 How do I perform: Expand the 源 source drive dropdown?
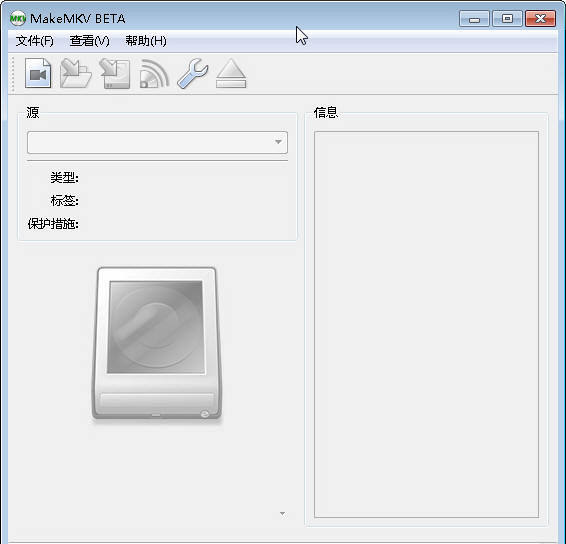click(157, 142)
